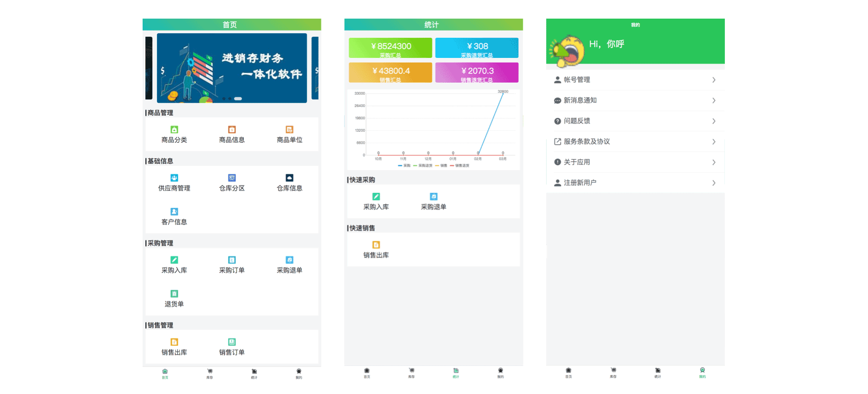The image size is (868, 394).
Task: Switch to 我的 tab on the 首页 screen
Action: [299, 373]
